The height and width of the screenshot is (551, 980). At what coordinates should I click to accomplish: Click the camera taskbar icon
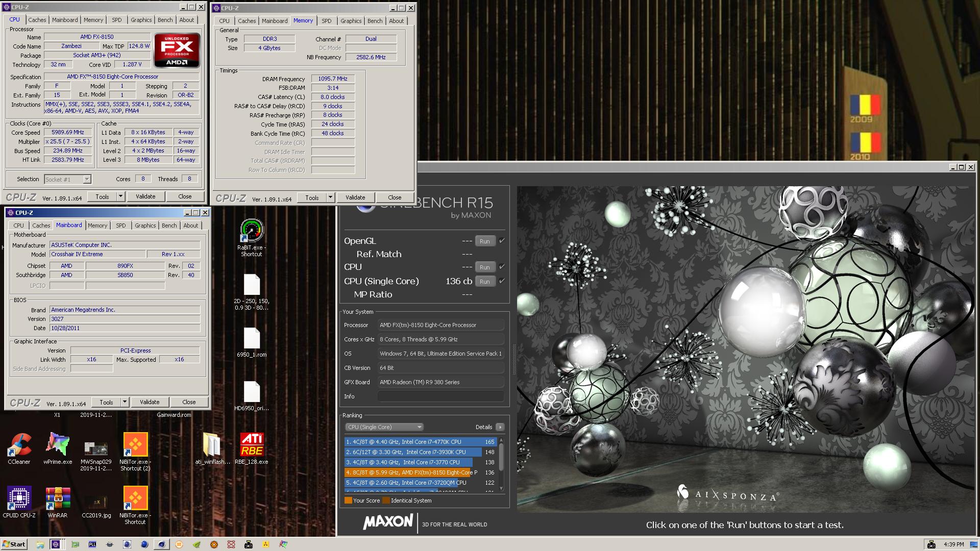249,544
